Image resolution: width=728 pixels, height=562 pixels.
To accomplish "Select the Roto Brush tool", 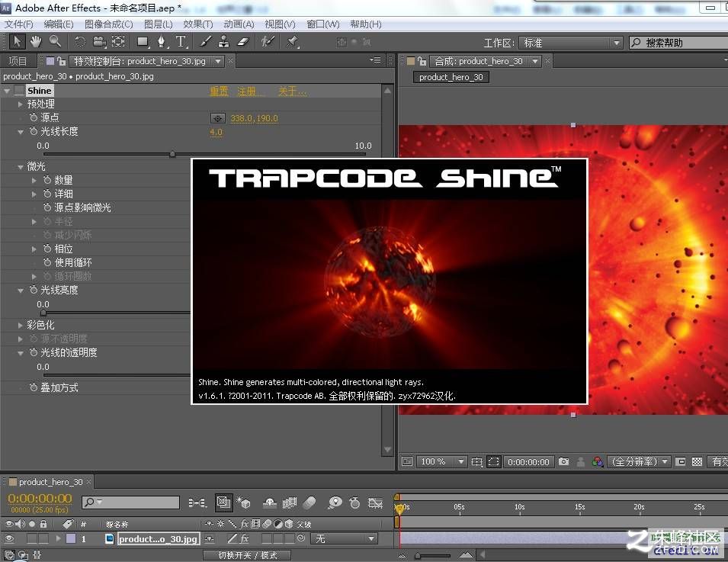I will pos(268,42).
